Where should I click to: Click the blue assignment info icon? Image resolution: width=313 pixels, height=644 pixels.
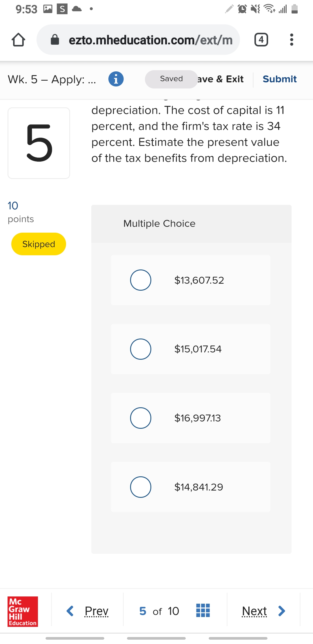tap(116, 79)
